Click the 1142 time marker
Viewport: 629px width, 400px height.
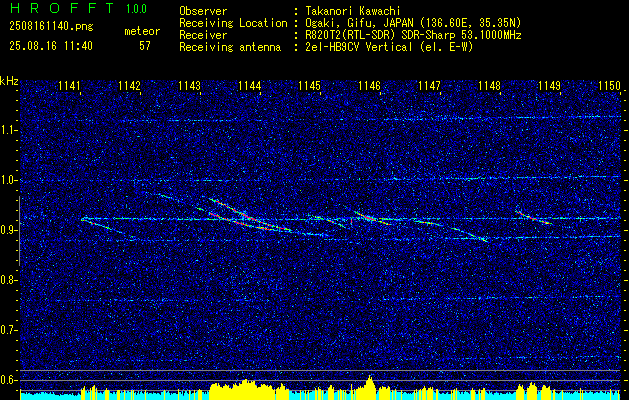pos(130,86)
